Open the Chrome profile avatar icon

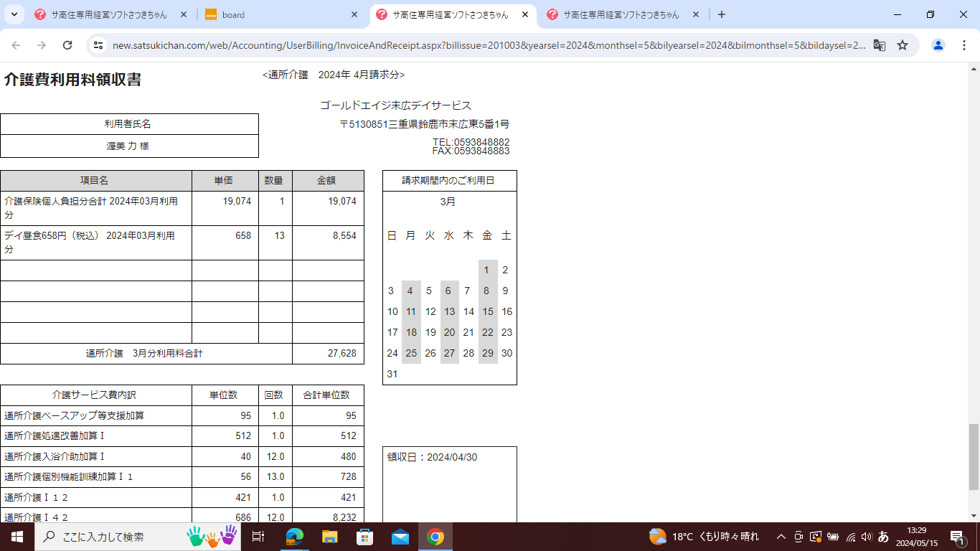[938, 45]
